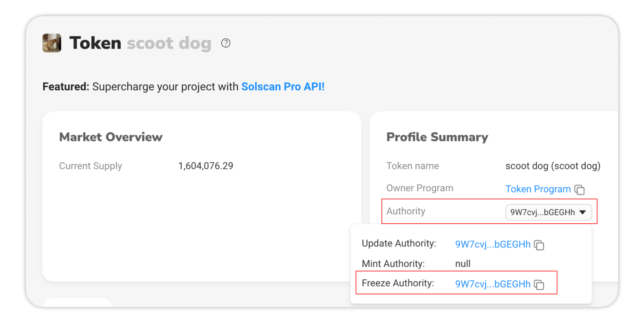The image size is (644, 323).
Task: Open the Update Authority address link
Action: point(493,244)
